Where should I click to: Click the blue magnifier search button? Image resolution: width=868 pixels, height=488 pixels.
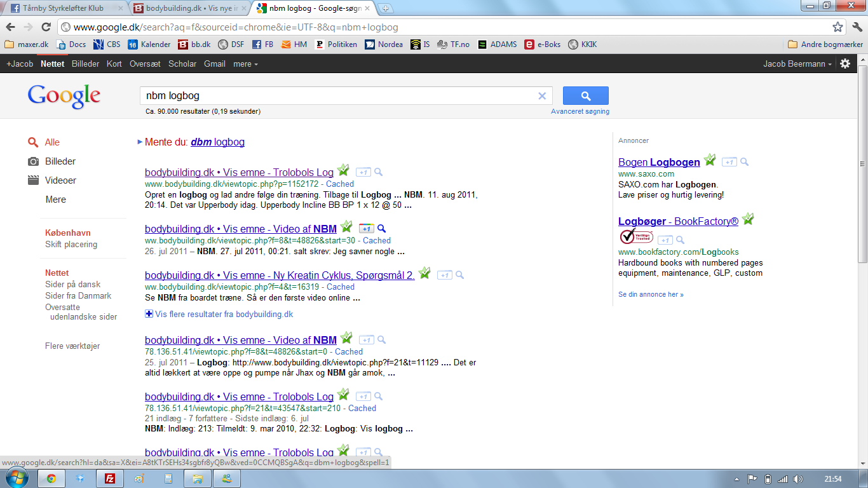tap(586, 96)
